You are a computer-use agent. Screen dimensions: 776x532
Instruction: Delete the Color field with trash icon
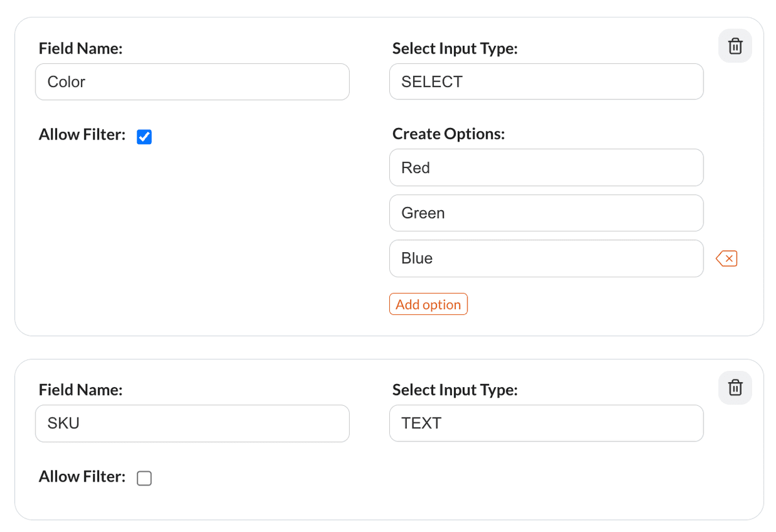point(735,46)
